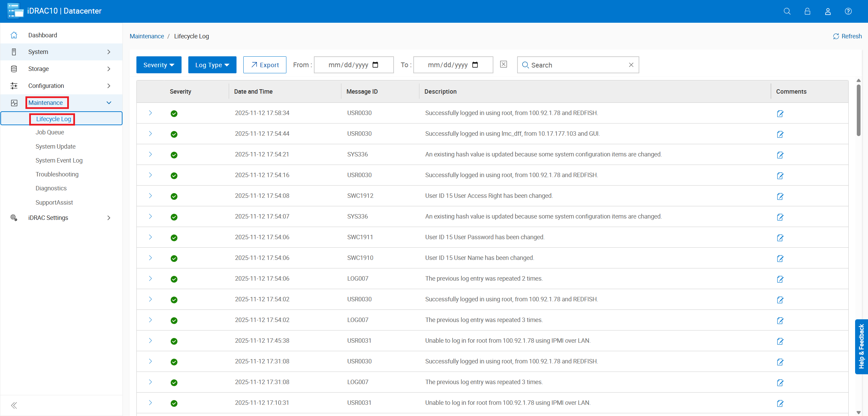Click the lock/security icon in the header
Viewport: 868px width, 416px height.
[x=807, y=11]
